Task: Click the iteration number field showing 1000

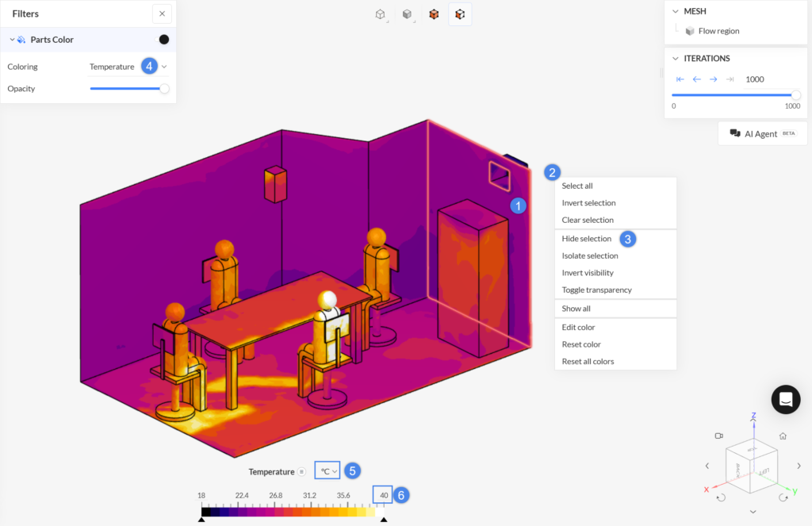Action: tap(772, 79)
